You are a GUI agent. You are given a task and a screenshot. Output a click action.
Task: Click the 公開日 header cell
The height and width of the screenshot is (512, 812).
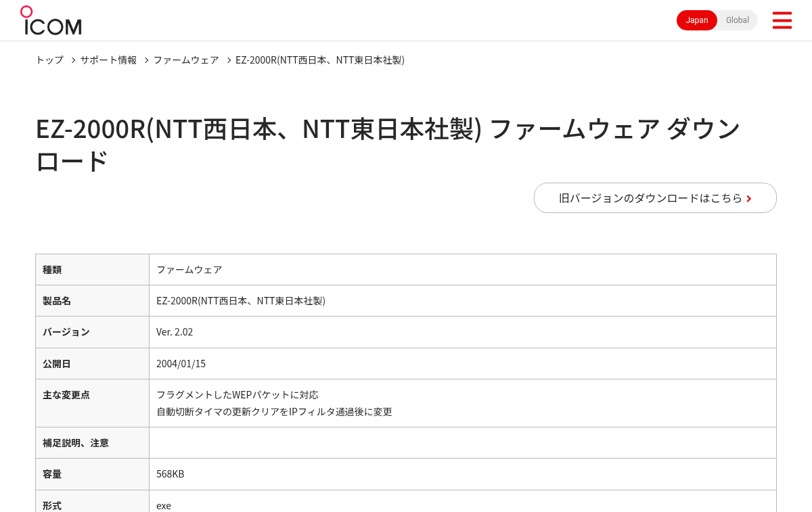pyautogui.click(x=92, y=364)
